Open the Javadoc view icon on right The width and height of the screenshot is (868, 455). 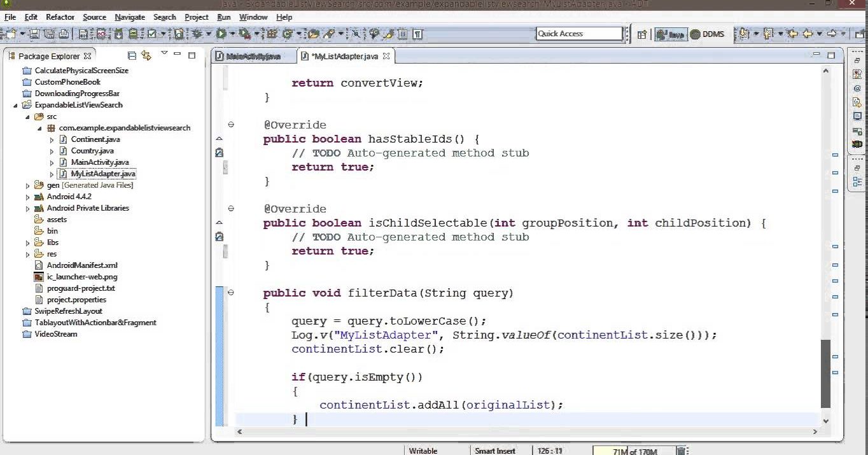[857, 88]
